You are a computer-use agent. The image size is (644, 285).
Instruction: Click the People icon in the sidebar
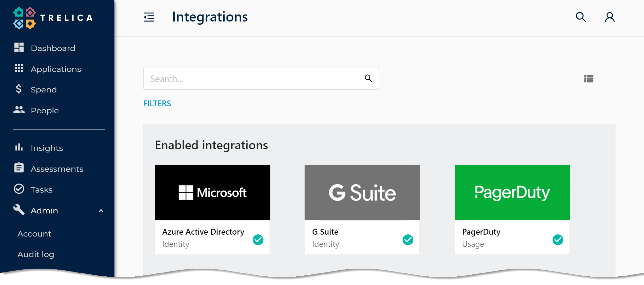pyautogui.click(x=19, y=110)
